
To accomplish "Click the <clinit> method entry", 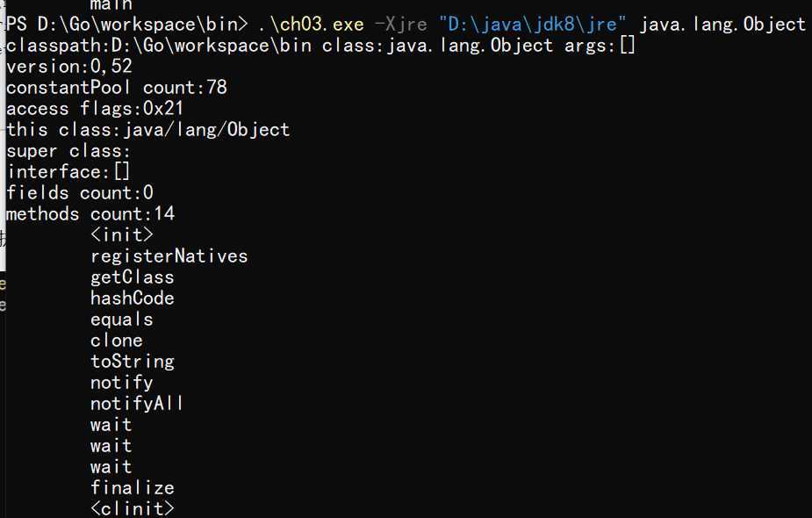I will (132, 508).
